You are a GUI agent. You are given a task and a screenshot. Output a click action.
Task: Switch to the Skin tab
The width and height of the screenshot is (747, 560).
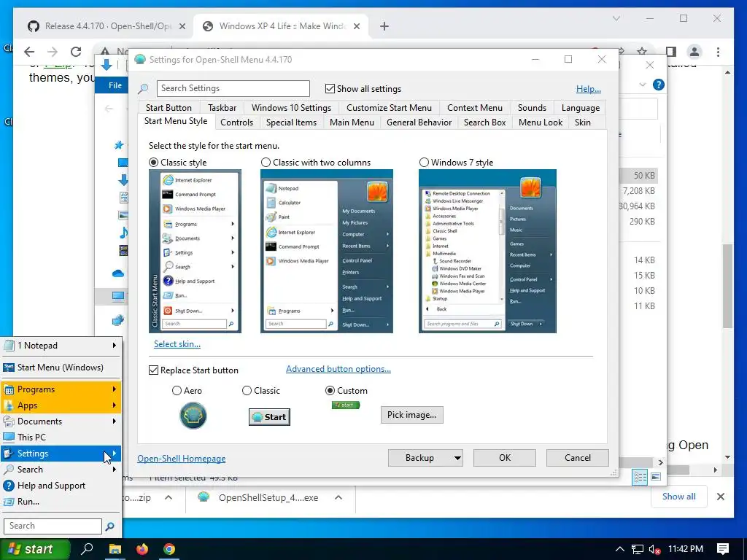[x=582, y=122]
